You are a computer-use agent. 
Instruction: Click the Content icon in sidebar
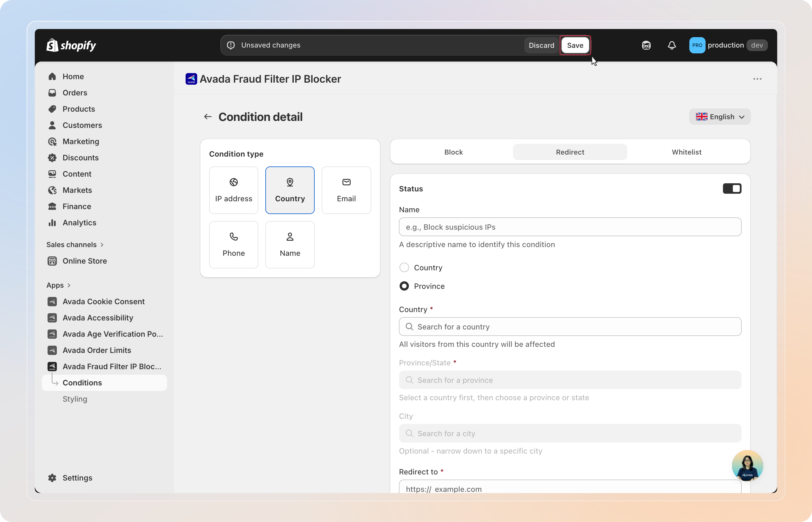point(52,174)
